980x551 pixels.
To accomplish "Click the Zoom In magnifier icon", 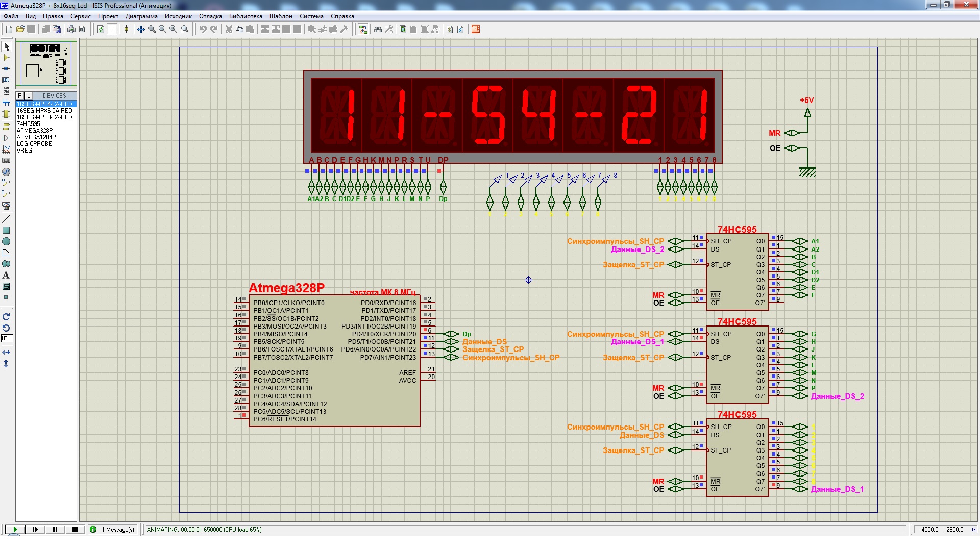I will point(152,29).
